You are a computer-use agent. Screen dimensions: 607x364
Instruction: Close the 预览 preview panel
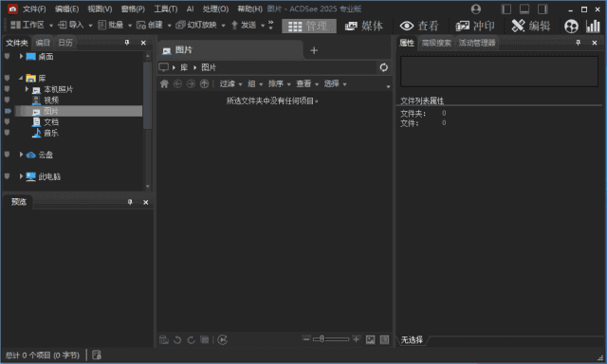pyautogui.click(x=145, y=202)
